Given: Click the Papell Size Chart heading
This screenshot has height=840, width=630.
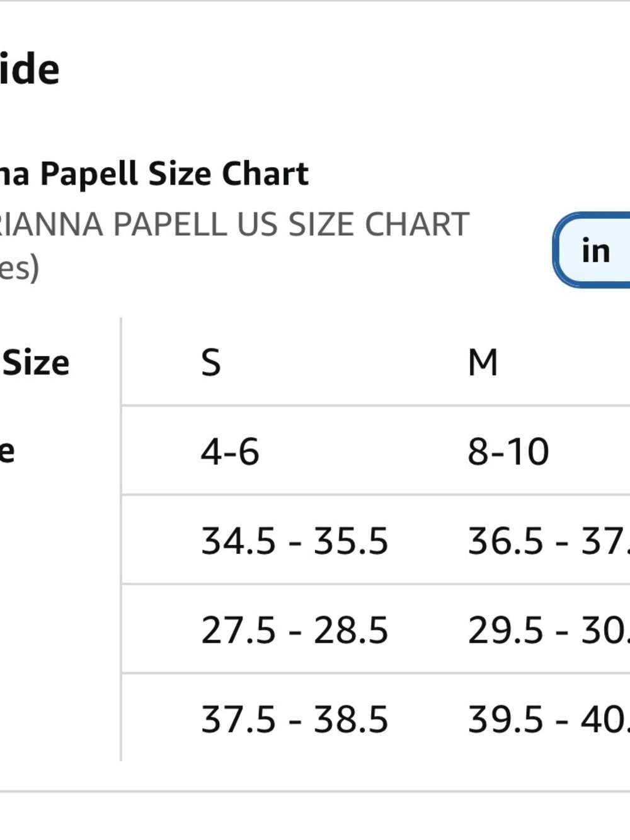Looking at the screenshot, I should point(175,174).
